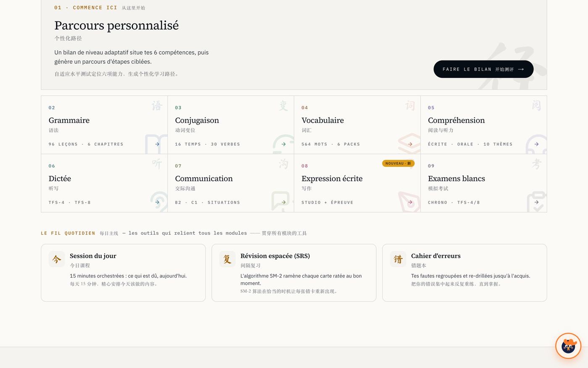Open the Conjugaison module card
The width and height of the screenshot is (588, 368).
(231, 125)
